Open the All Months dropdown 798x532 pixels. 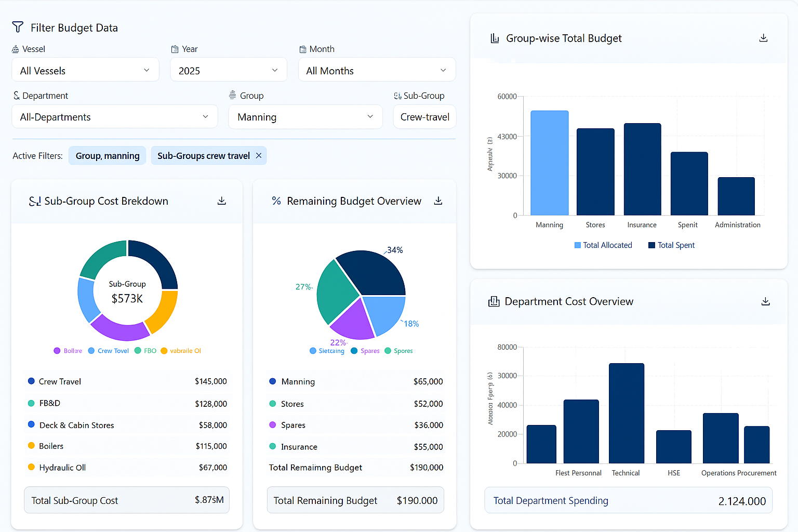click(377, 70)
